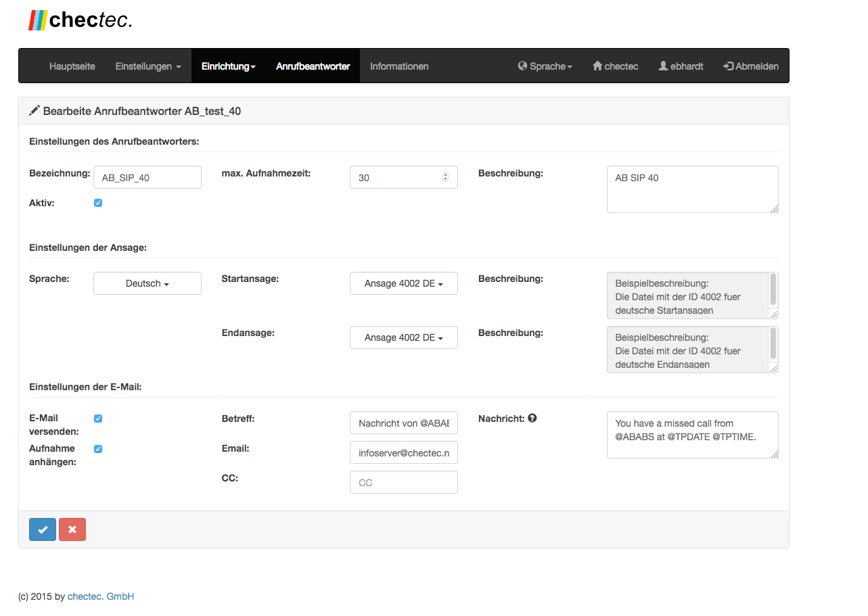Expand the Einstellungen dropdown menu

point(148,66)
